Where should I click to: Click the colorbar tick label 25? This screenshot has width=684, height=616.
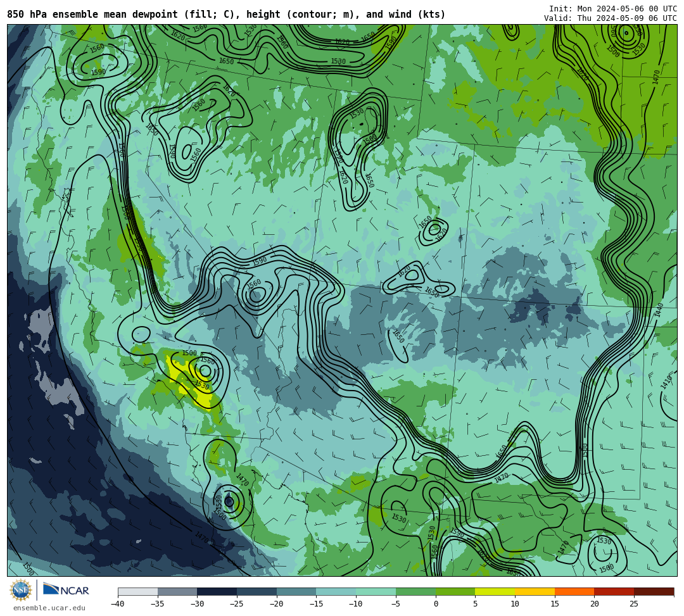(634, 604)
